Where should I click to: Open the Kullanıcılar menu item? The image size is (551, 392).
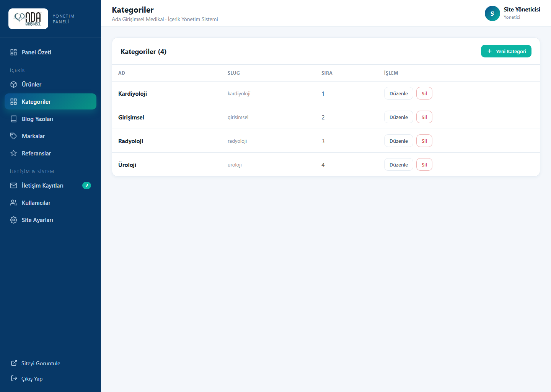click(x=51, y=203)
